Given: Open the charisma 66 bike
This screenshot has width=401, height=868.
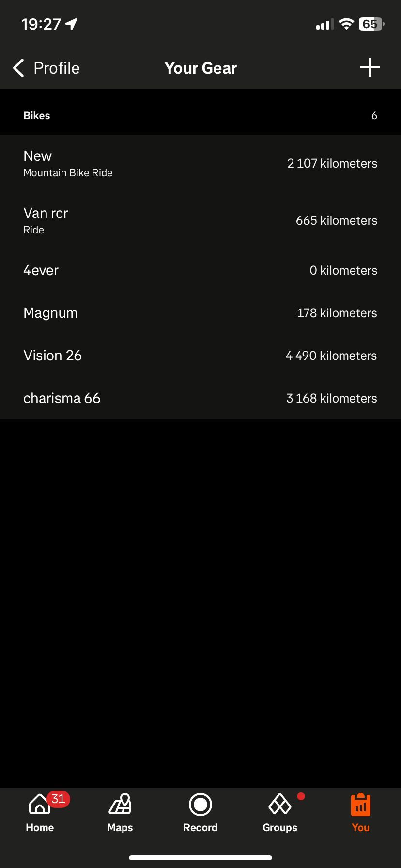Looking at the screenshot, I should (200, 398).
